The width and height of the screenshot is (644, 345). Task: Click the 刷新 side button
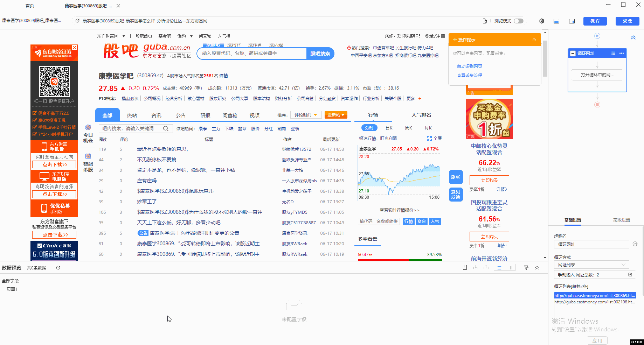[456, 177]
